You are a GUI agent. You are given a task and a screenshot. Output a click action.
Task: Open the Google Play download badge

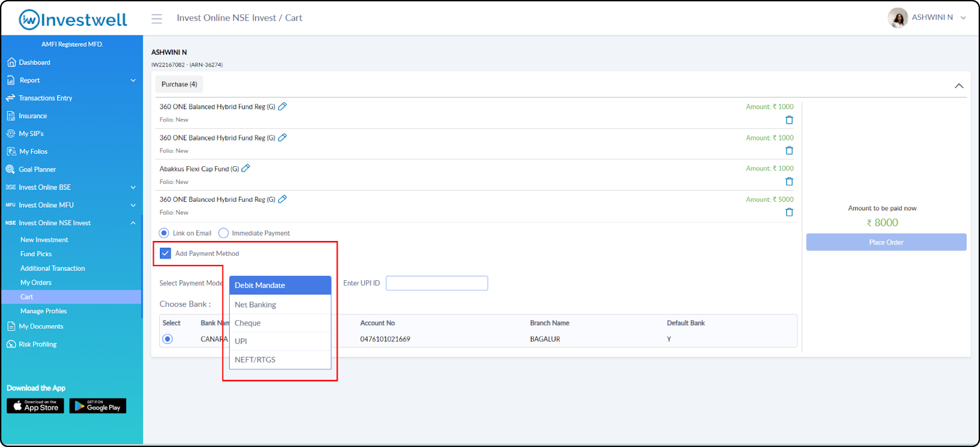click(98, 406)
